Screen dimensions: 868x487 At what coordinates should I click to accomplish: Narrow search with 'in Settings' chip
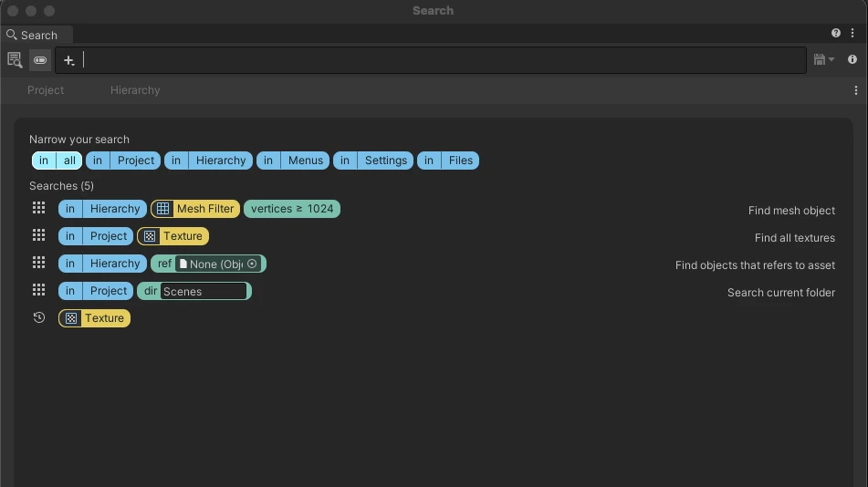click(x=373, y=161)
